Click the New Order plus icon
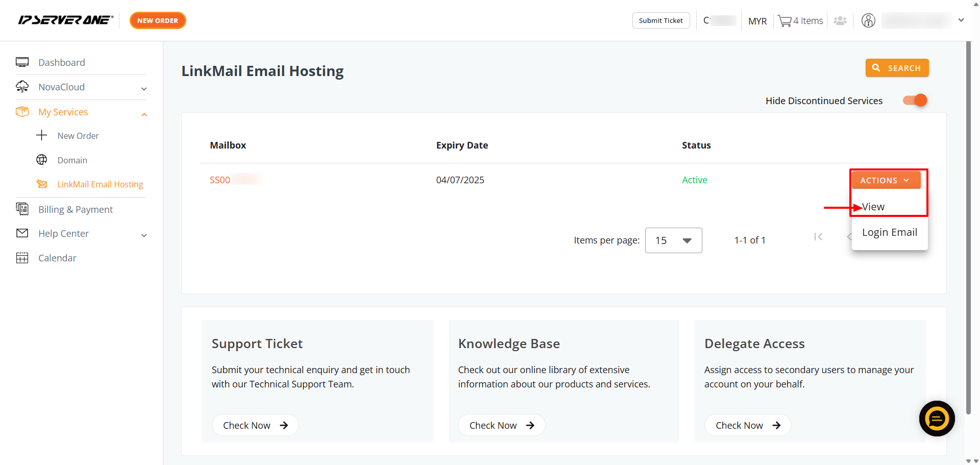Screen dimensions: 980x465 (42, 135)
